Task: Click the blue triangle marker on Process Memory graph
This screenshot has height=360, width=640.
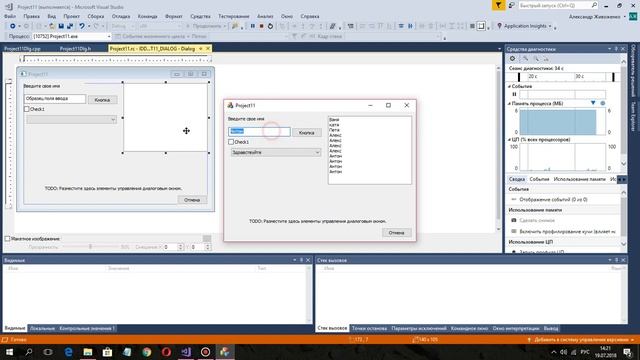Action: [x=593, y=103]
